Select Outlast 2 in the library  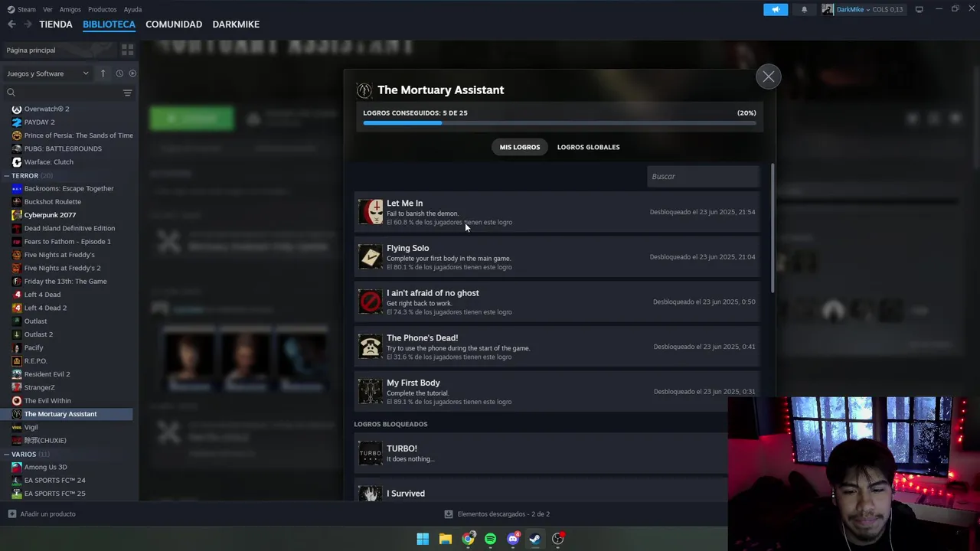coord(38,334)
